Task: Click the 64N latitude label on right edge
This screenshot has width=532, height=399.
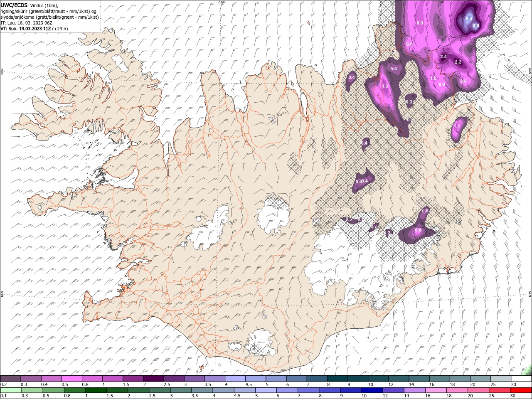Action: click(530, 293)
